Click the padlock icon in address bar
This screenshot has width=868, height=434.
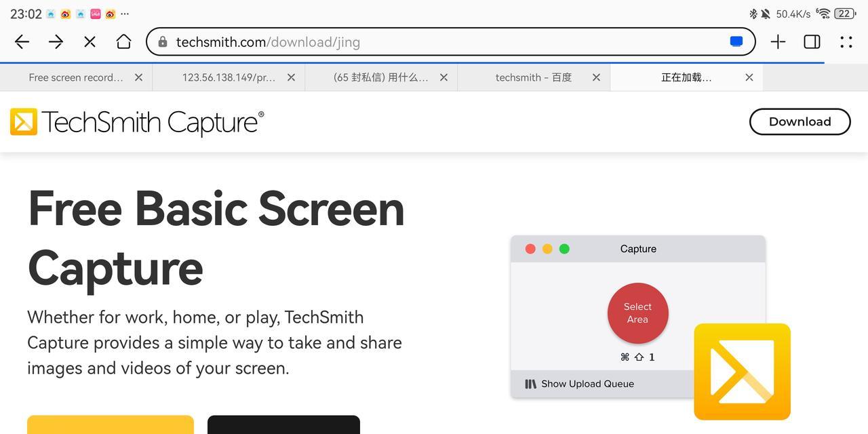click(163, 42)
